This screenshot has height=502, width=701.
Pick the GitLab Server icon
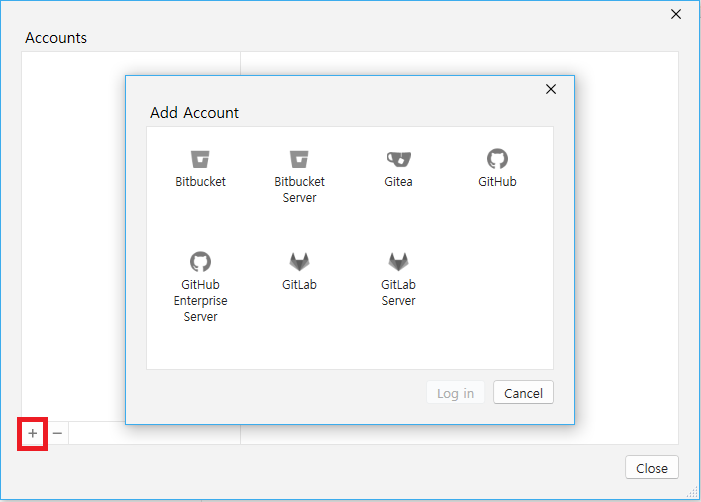(x=398, y=262)
